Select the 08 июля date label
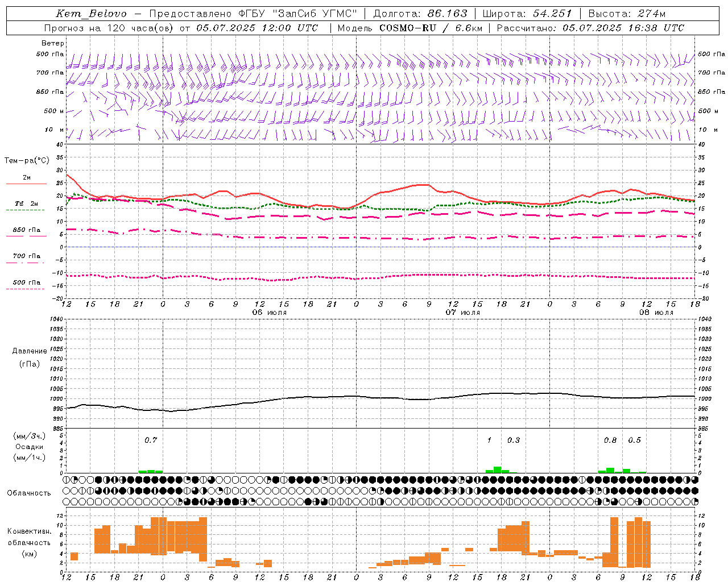 pyautogui.click(x=656, y=313)
